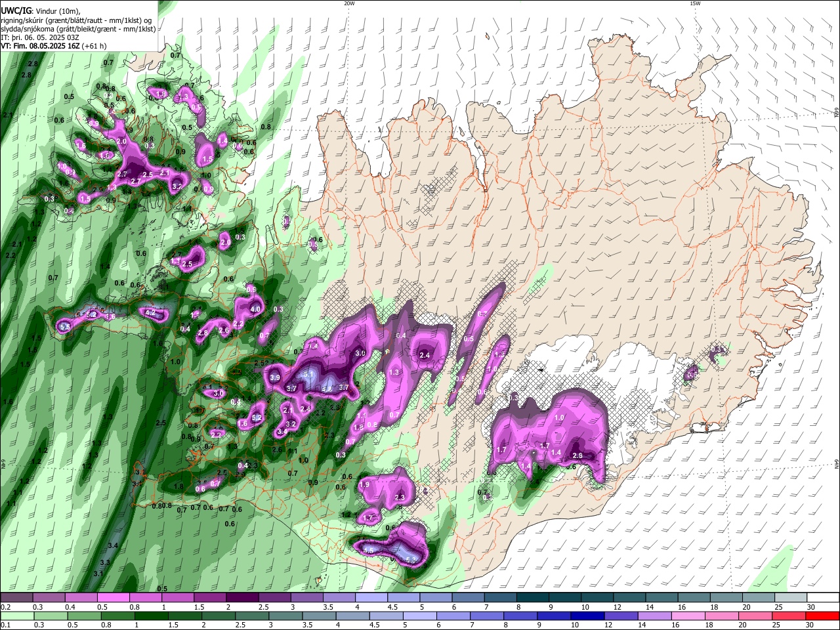The height and width of the screenshot is (630, 840).
Task: Click the palest green first swatch of rain scale
Action: [16, 616]
